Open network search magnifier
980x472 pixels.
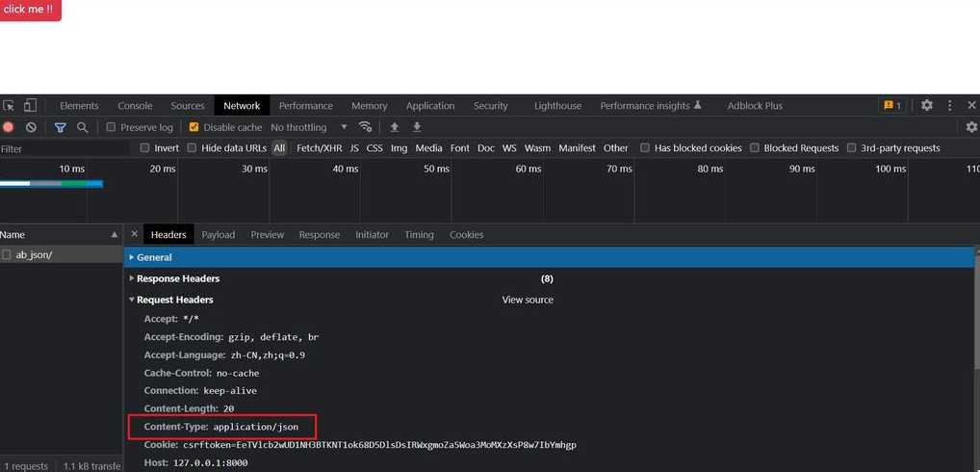pyautogui.click(x=82, y=127)
